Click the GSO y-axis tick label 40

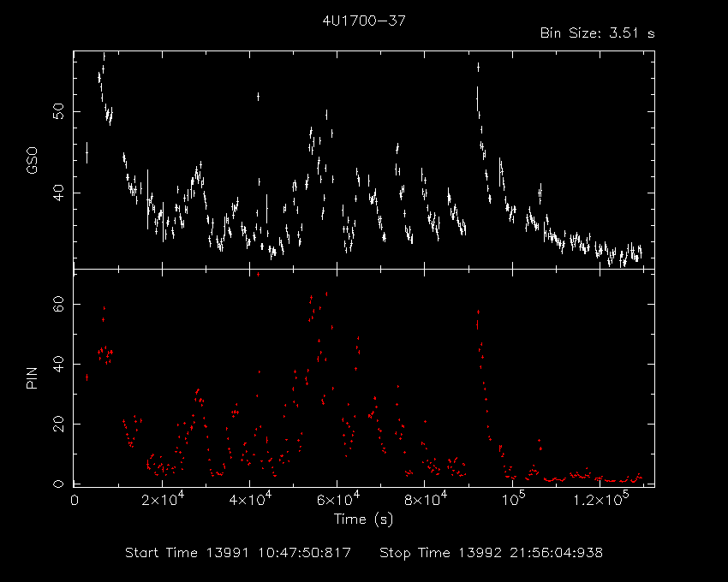58,193
